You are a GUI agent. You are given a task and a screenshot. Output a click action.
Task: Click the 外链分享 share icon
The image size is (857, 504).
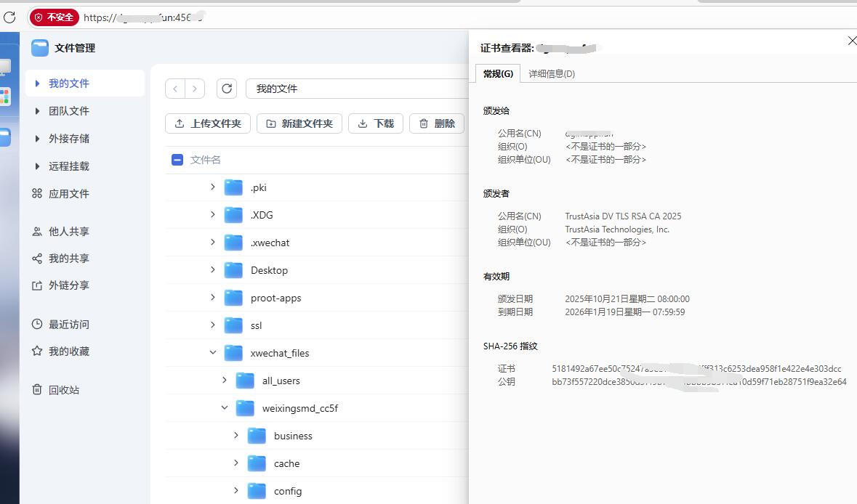[37, 285]
